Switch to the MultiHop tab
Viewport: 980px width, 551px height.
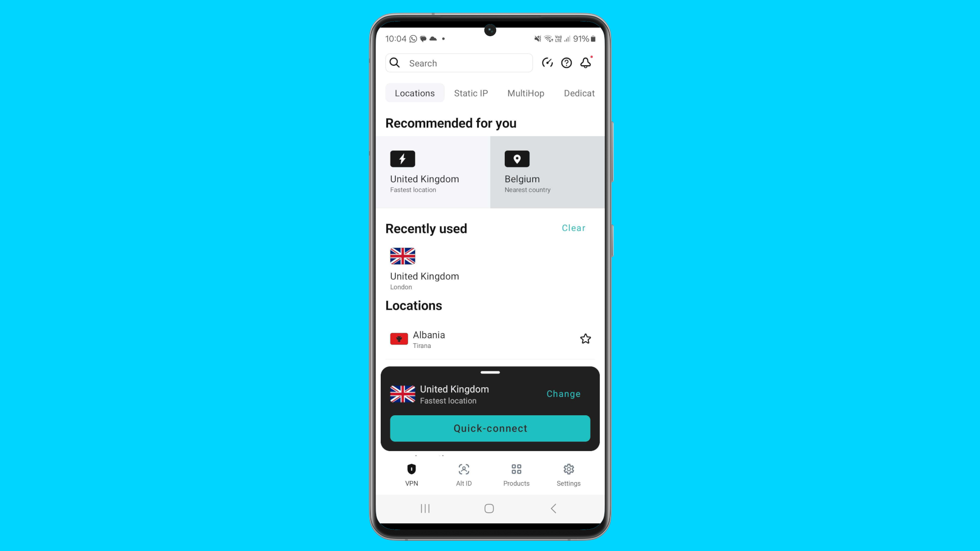(526, 93)
